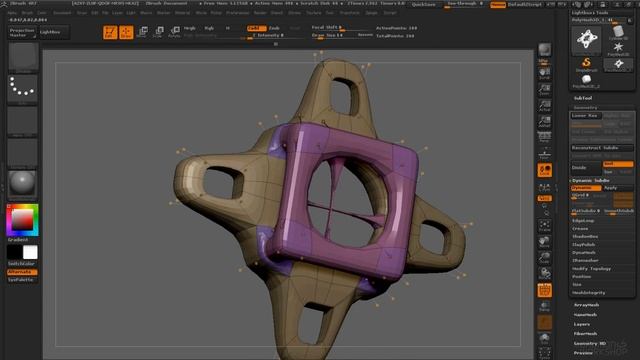The image size is (640, 360).
Task: Collapse the Dynamic Subdiv section
Action: tap(591, 180)
